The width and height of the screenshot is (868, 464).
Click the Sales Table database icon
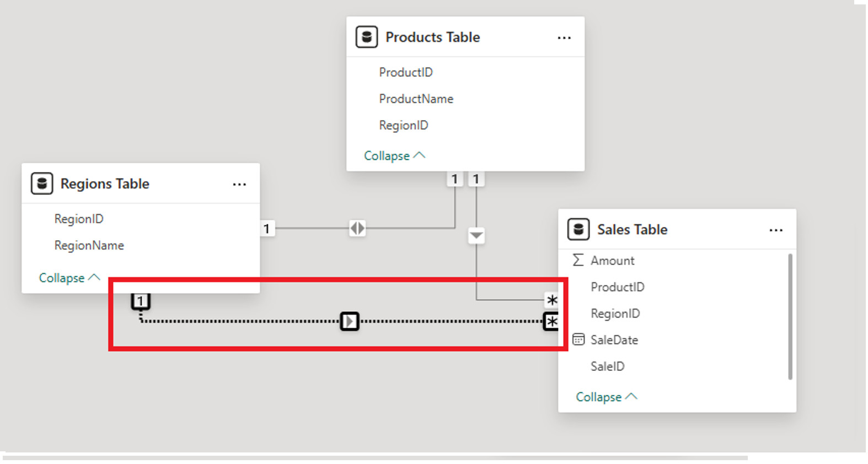578,229
